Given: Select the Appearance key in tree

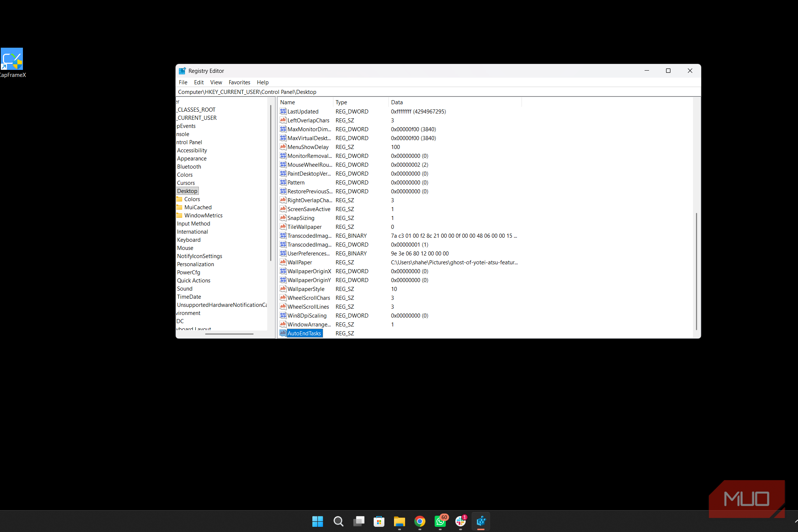Looking at the screenshot, I should [191, 159].
